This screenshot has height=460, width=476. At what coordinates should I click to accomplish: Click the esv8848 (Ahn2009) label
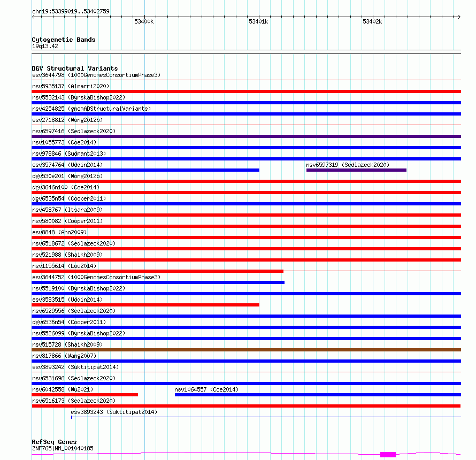tap(59, 232)
